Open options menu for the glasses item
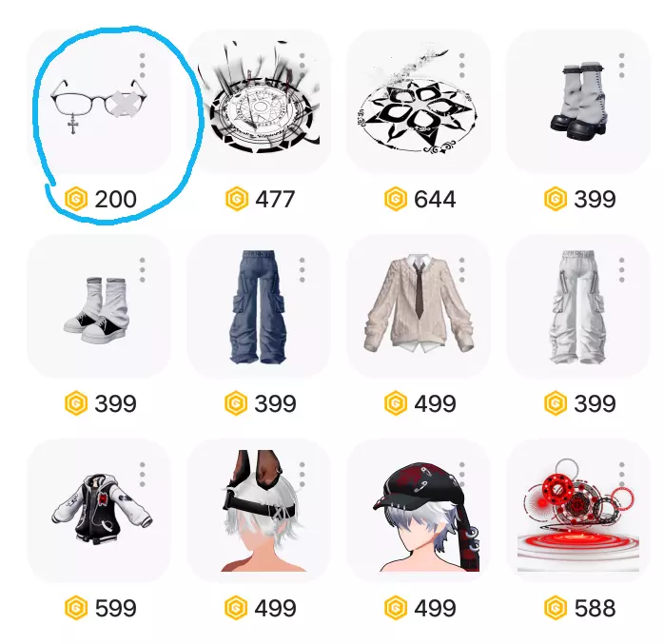The image size is (664, 644). tap(143, 66)
